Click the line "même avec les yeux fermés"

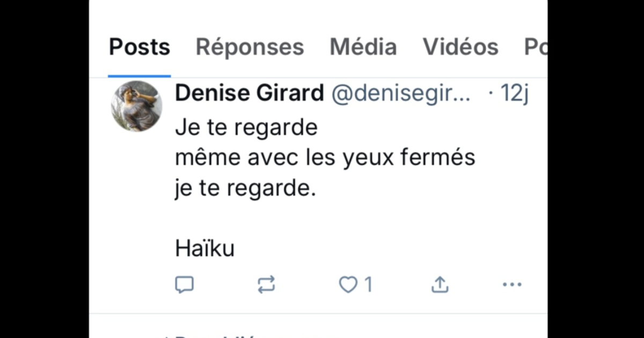[x=325, y=158]
